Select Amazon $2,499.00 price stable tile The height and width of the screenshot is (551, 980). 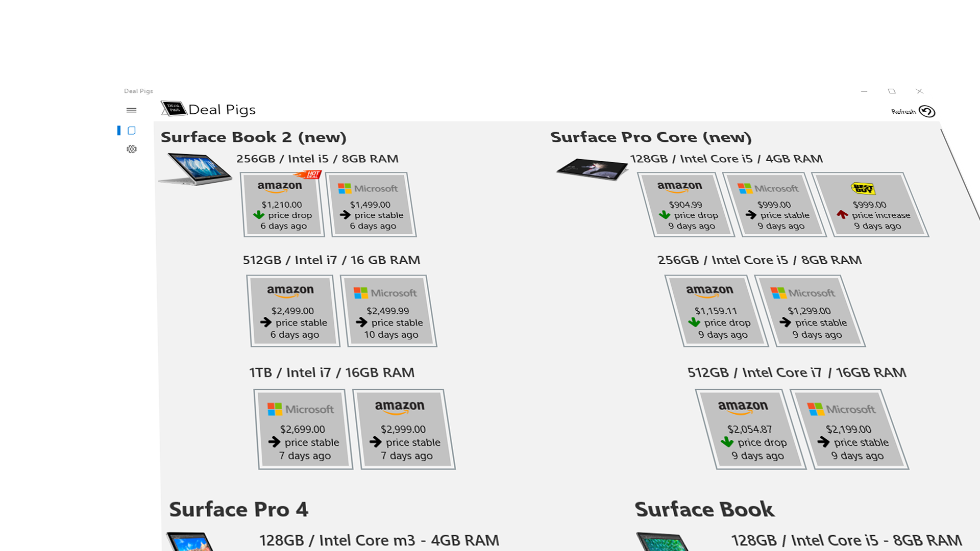pyautogui.click(x=293, y=311)
